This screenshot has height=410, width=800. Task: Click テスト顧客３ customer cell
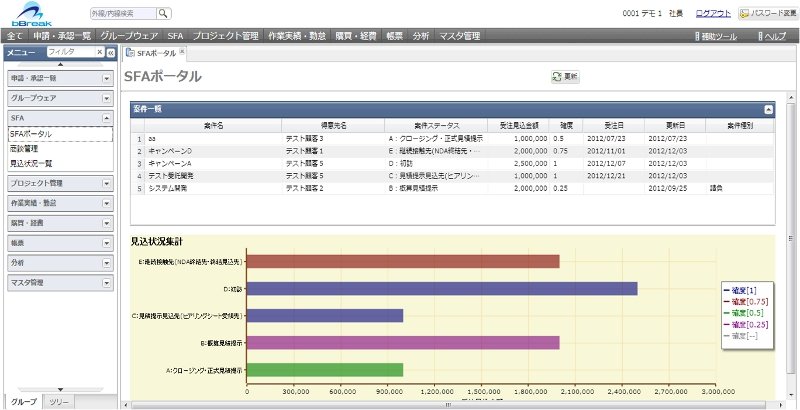(x=333, y=139)
